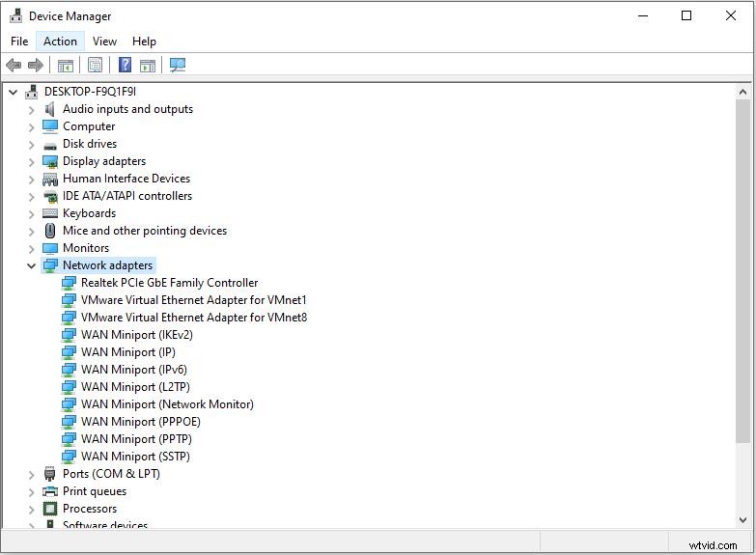Viewport: 756px width, 555px height.
Task: Show or hide console tree toolbar icon
Action: click(x=65, y=65)
